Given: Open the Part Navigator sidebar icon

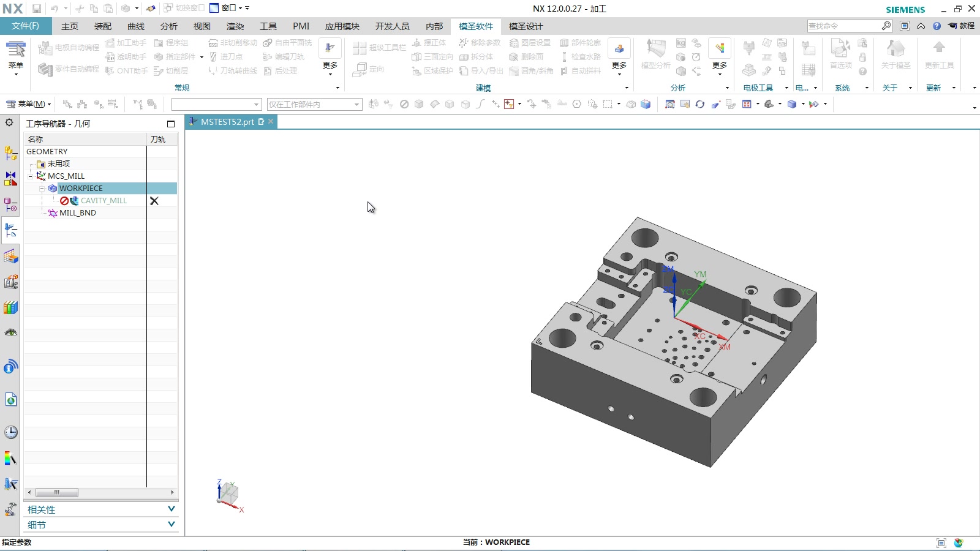Looking at the screenshot, I should point(10,204).
